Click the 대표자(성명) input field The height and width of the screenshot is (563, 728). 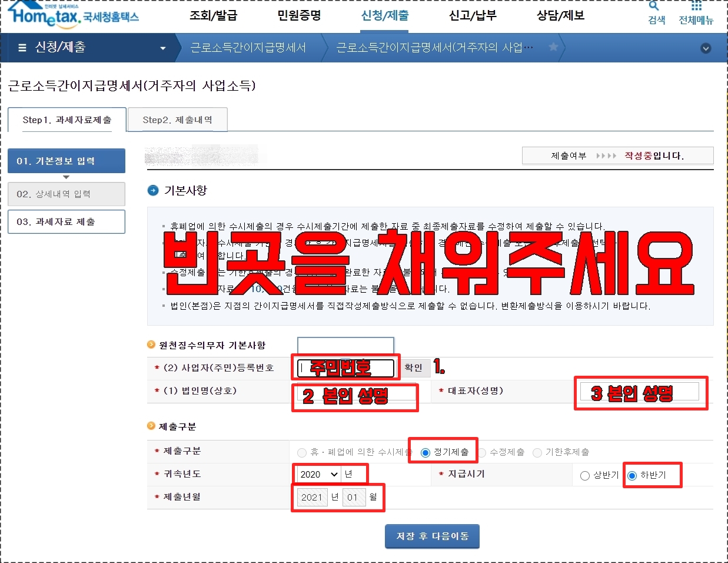click(x=640, y=392)
